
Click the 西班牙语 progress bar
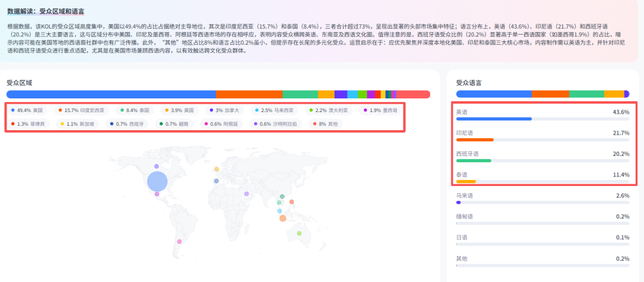point(543,160)
